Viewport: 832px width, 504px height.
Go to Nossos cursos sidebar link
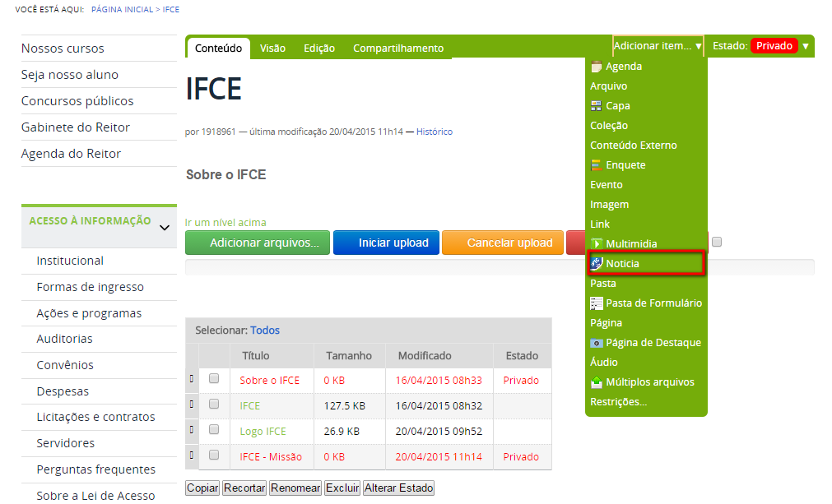(x=63, y=49)
